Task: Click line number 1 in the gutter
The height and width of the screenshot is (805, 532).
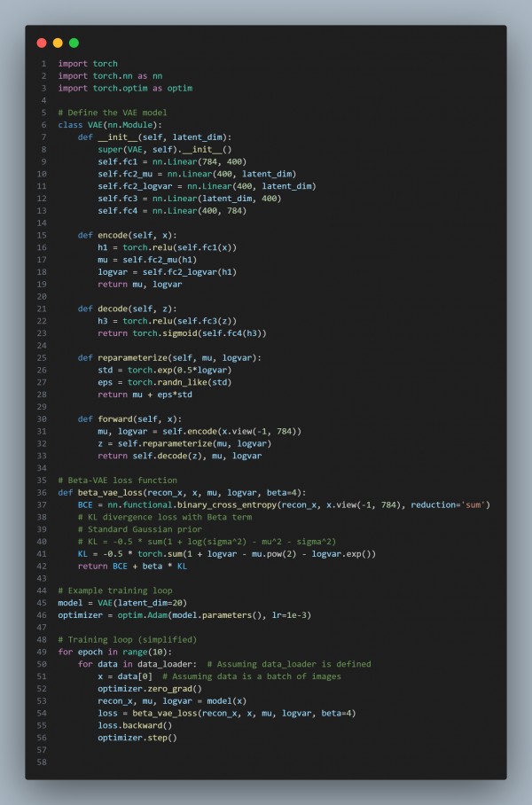Action: pos(43,64)
